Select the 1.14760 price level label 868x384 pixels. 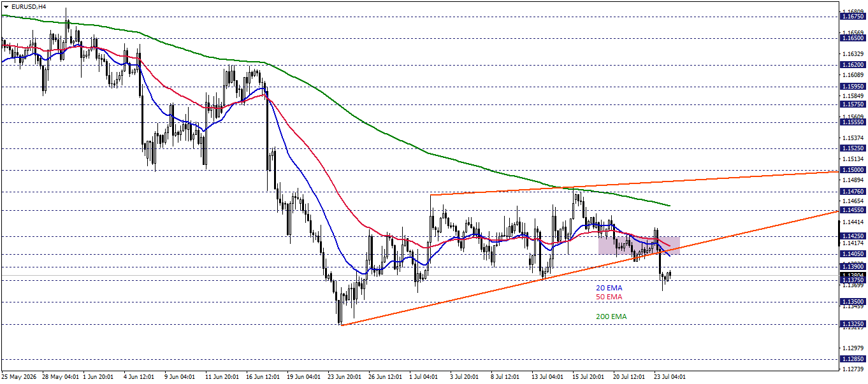853,191
